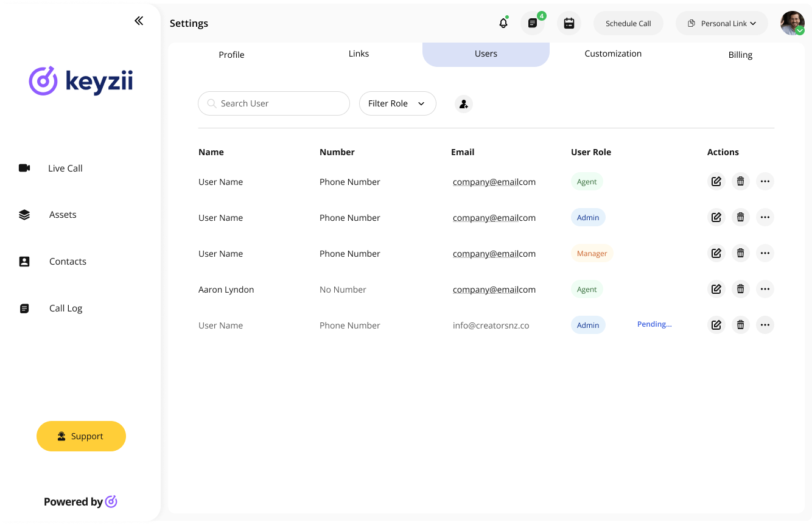Click the info@creatorsnz.co email

(491, 325)
